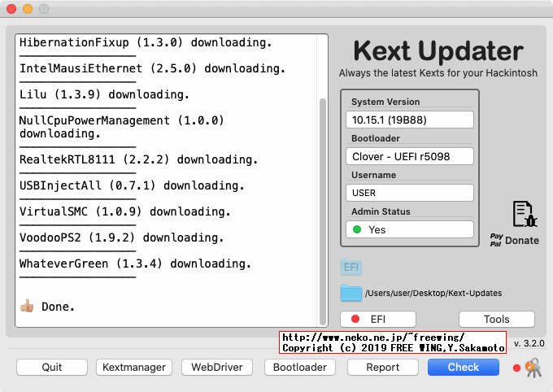Click the VirtualSMC (1.0.9) downloading line
Image resolution: width=553 pixels, height=392 pixels.
tap(124, 211)
